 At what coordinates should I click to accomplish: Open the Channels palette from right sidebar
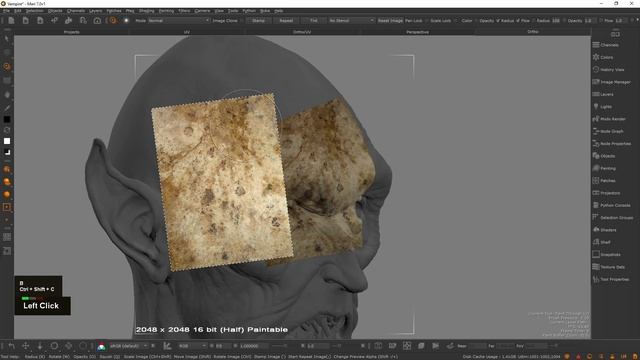coord(606,45)
